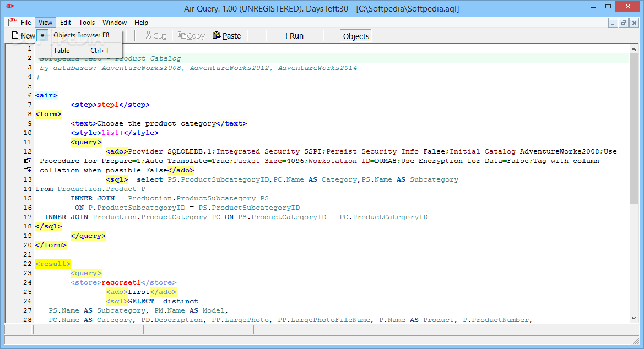
Task: Click the </query> tag on line 19
Action: point(88,236)
